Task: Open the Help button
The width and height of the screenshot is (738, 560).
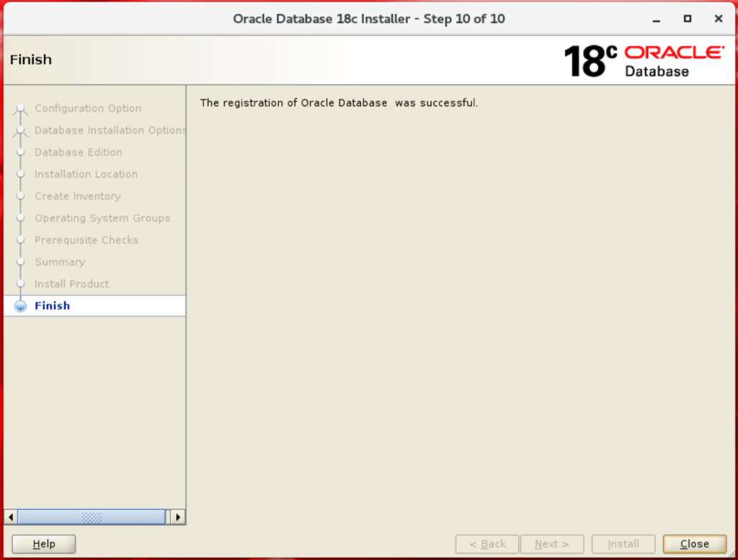Action: pos(44,544)
